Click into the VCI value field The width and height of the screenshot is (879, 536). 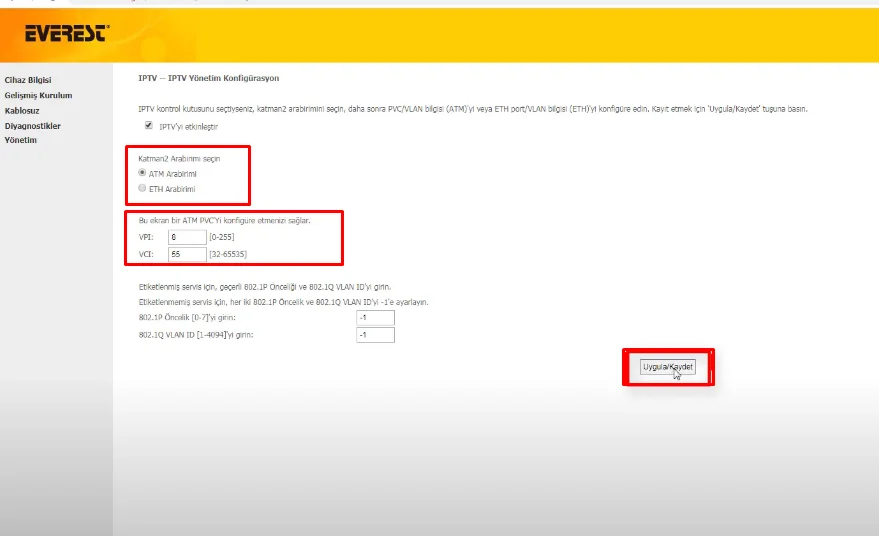coord(187,255)
